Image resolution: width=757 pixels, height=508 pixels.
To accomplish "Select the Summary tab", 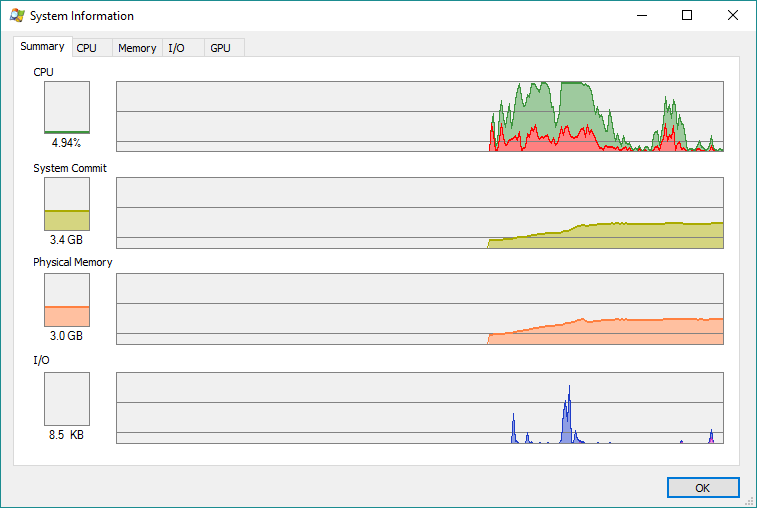I will [x=42, y=46].
